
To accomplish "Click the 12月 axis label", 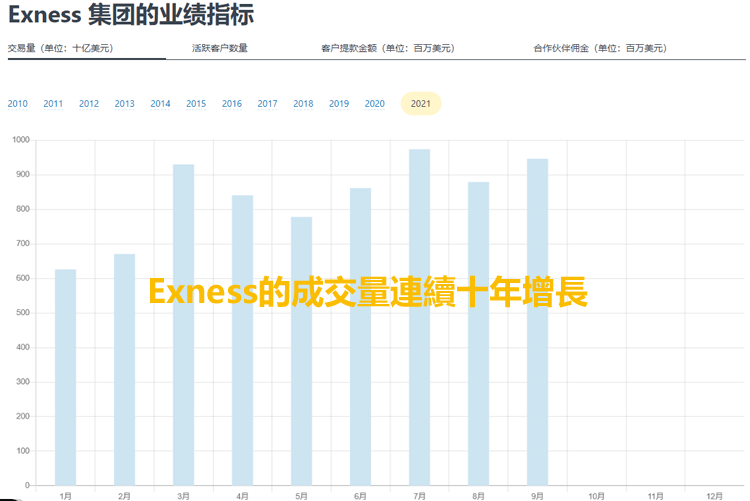I will (715, 496).
